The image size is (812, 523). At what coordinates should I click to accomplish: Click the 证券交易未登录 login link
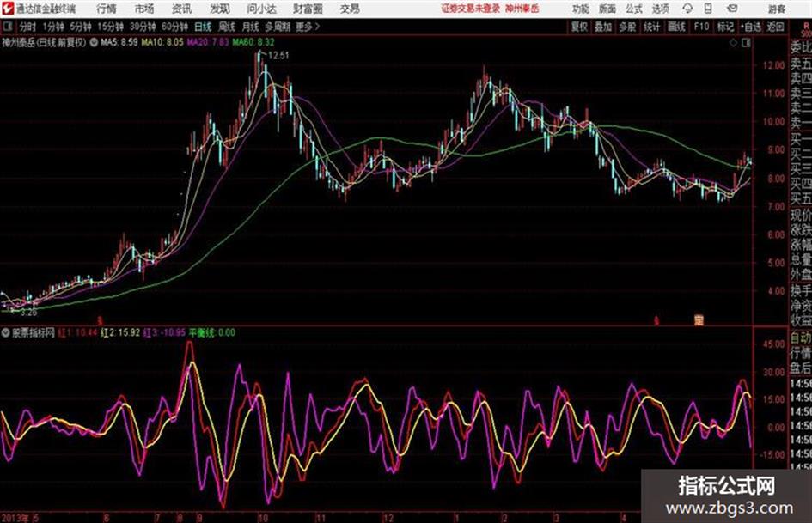[471, 9]
